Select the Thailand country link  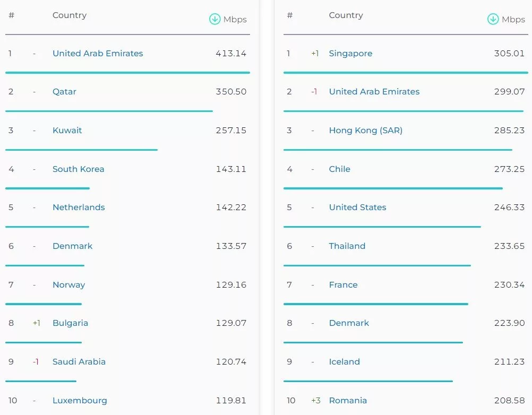click(347, 246)
